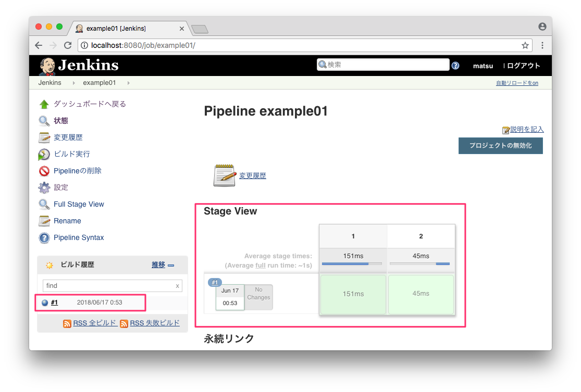Click the Pipeline Syntax question mark icon
Viewport: 581px width, 392px height.
pos(44,238)
